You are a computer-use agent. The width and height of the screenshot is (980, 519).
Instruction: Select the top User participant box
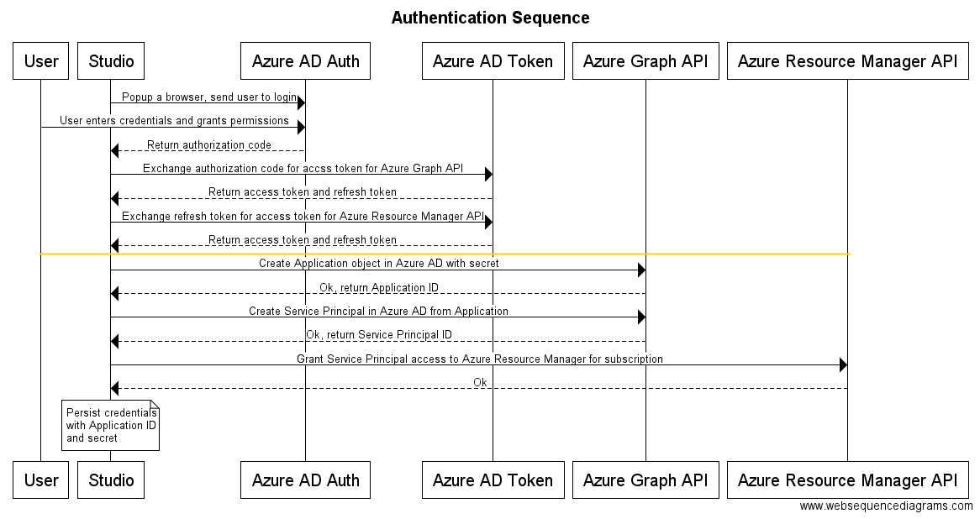point(41,61)
